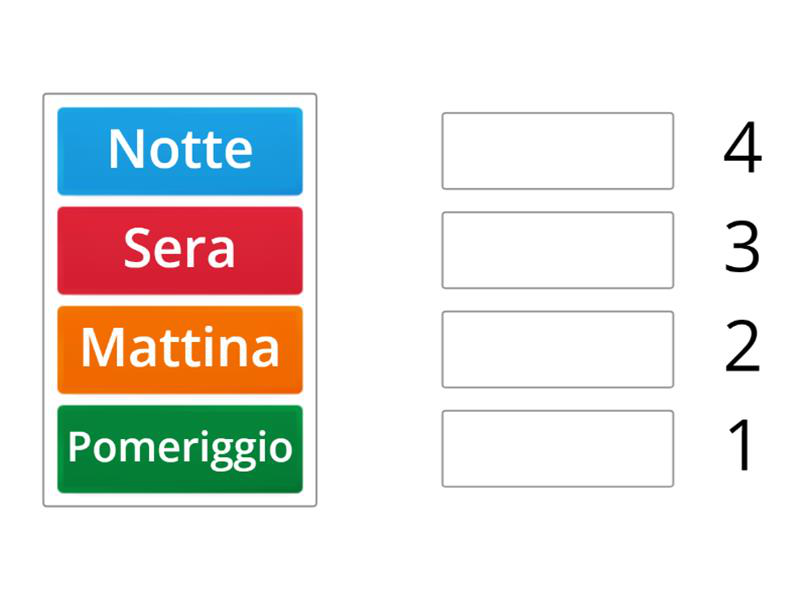Select the empty slot next to 3

[557, 250]
